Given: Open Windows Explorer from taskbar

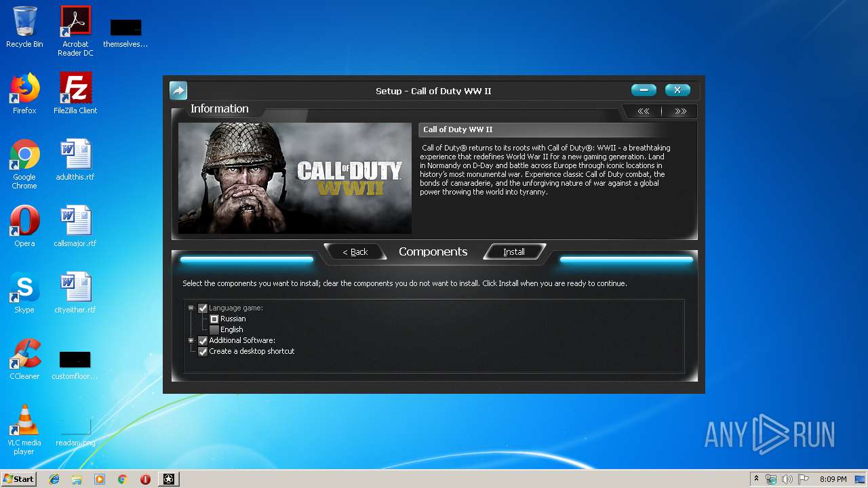Looking at the screenshot, I should tap(77, 479).
